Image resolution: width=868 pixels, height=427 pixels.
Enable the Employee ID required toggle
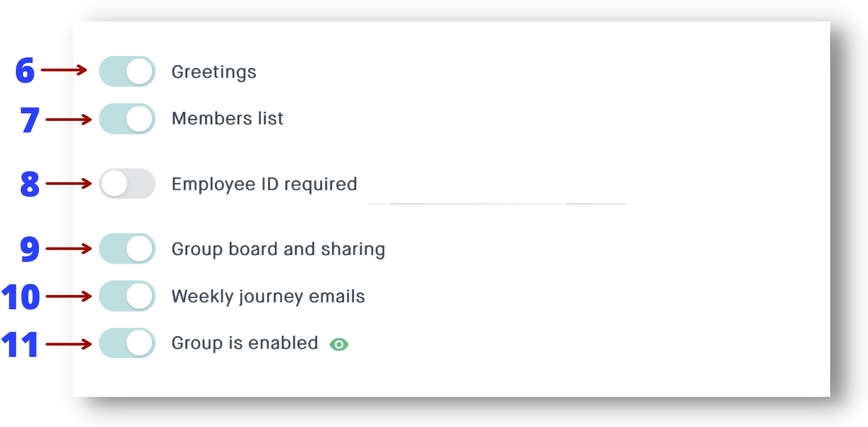pyautogui.click(x=127, y=183)
